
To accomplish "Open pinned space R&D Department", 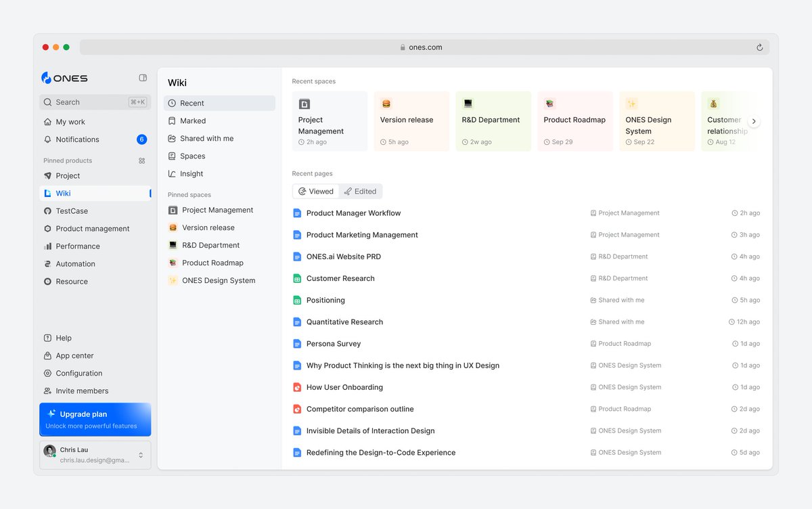I will click(x=219, y=245).
